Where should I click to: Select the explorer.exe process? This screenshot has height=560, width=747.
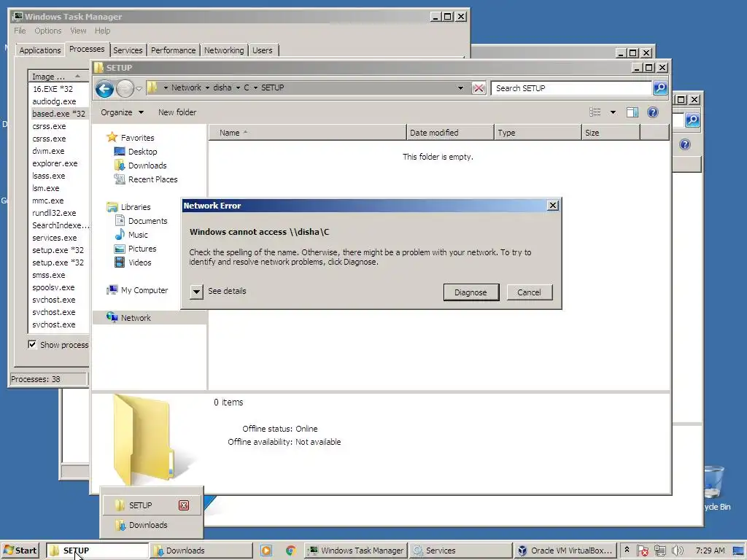(55, 163)
